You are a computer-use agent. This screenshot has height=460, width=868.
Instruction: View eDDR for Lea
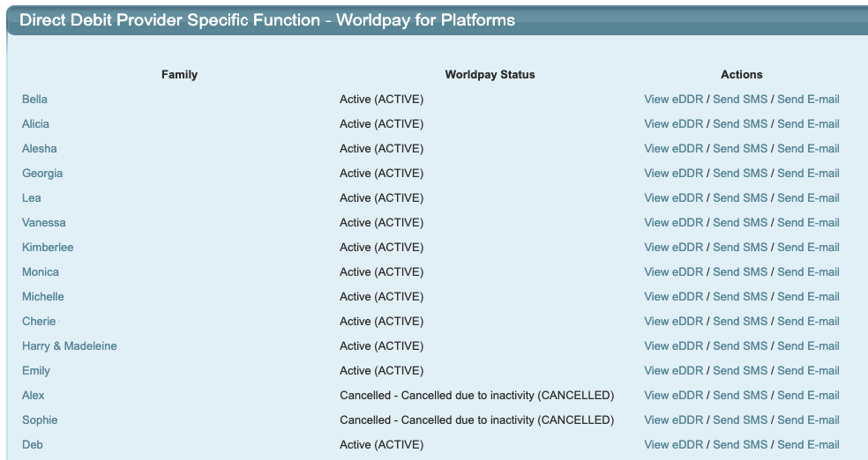coord(674,198)
